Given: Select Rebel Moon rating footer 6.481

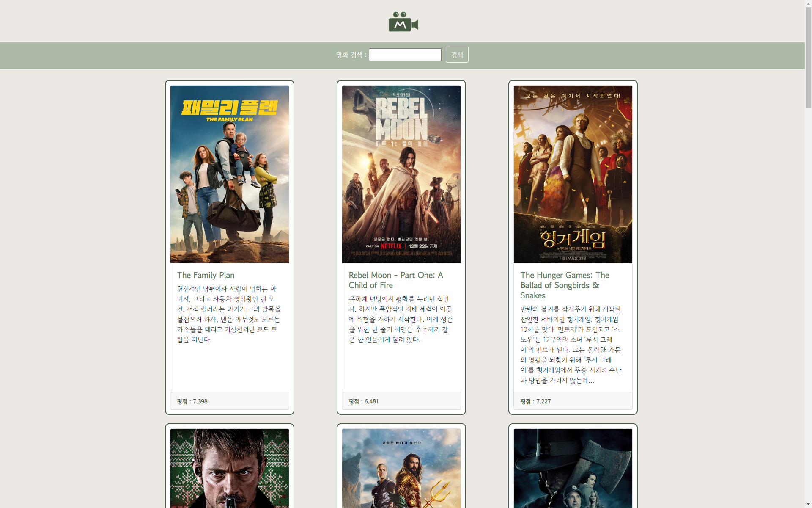Looking at the screenshot, I should [x=363, y=401].
